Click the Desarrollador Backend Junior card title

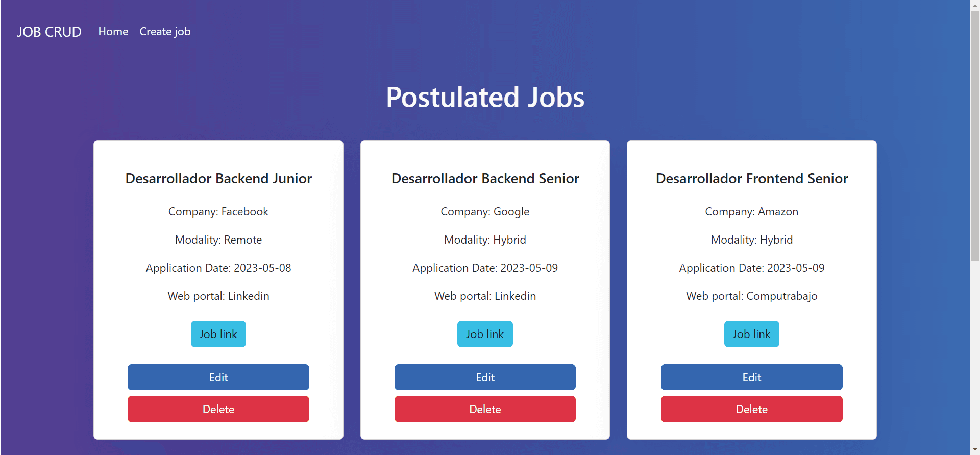click(x=218, y=178)
